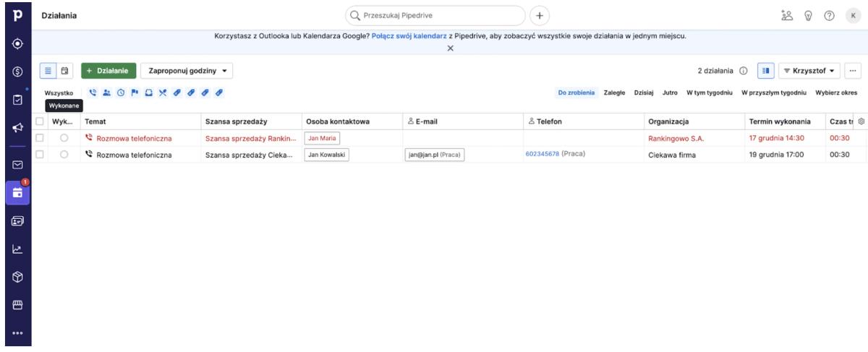Click the green + Działanie button
Image resolution: width=868 pixels, height=352 pixels.
[x=109, y=71]
